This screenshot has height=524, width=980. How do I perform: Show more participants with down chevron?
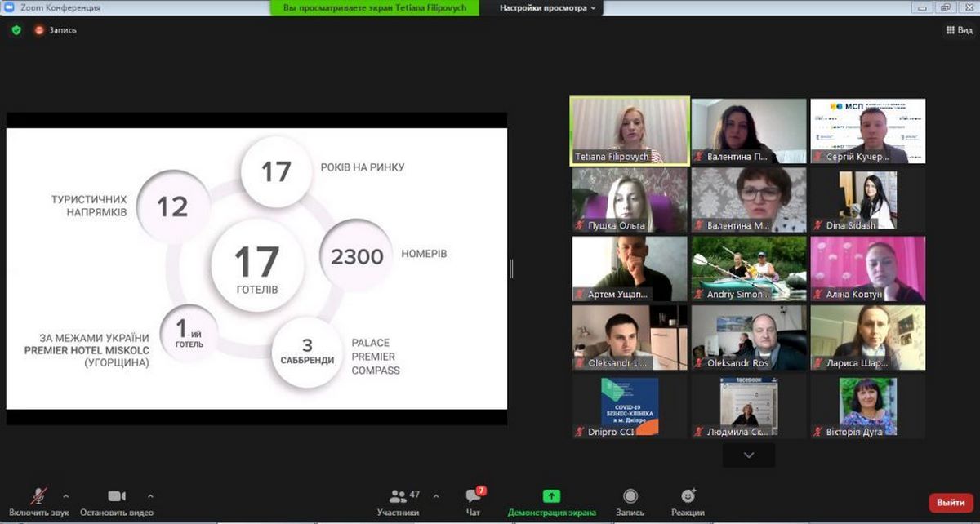pos(749,455)
